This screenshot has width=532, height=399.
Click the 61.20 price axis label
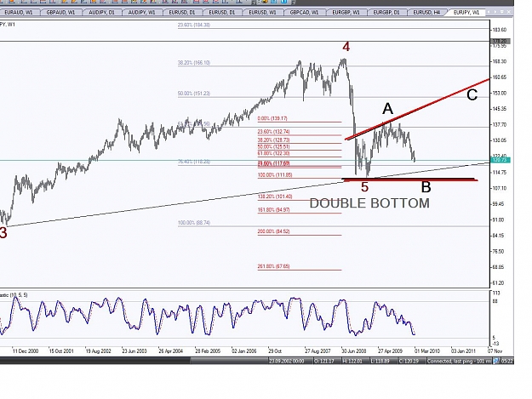499,282
